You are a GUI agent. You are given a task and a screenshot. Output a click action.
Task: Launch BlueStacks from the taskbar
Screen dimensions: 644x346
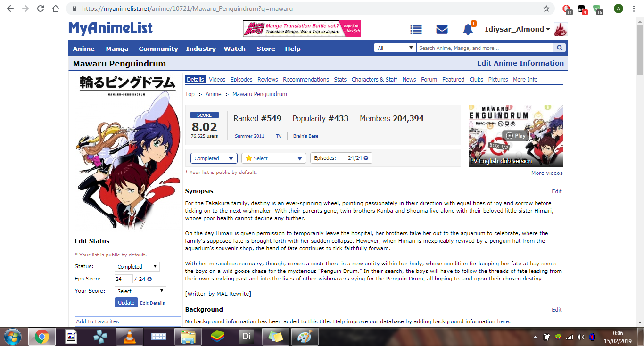click(217, 337)
